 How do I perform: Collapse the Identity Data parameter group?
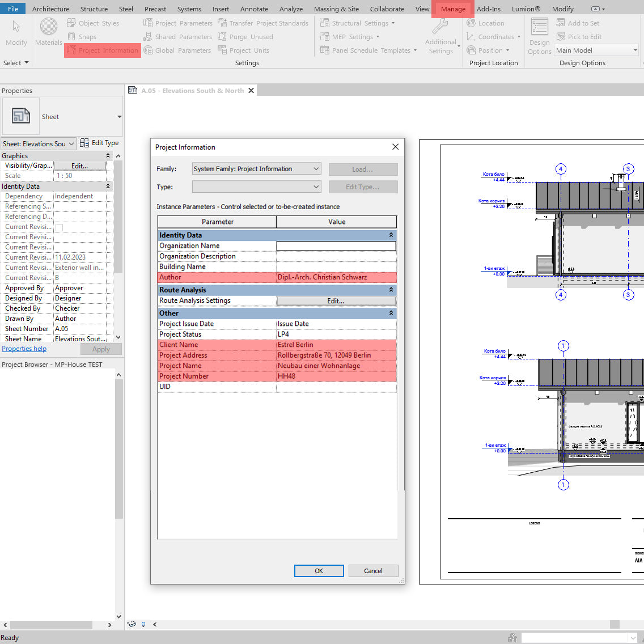[391, 235]
